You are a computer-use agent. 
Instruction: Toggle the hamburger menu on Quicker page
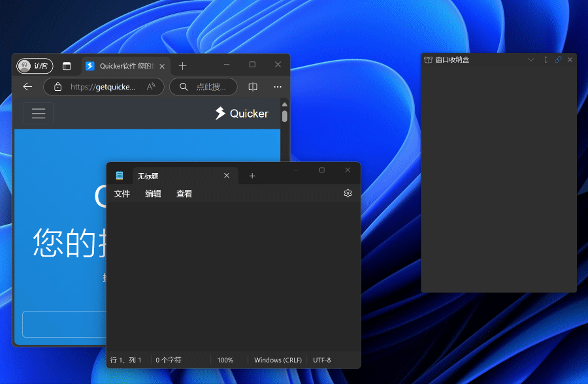39,114
